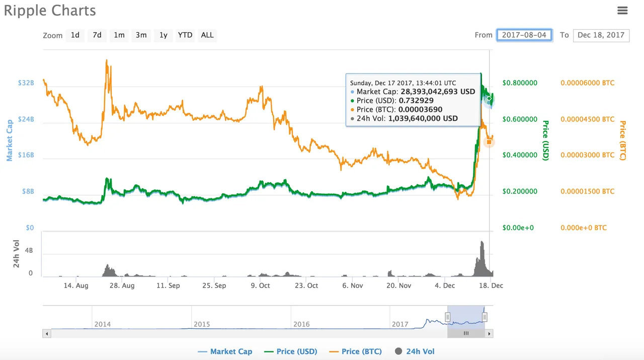Click the Market Cap value in tooltip
This screenshot has width=644, height=360.
[438, 92]
